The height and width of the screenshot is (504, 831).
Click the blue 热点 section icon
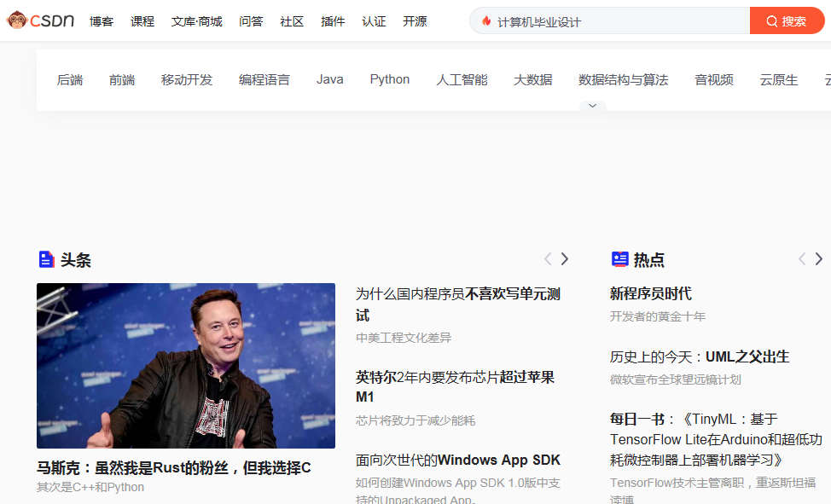click(x=620, y=258)
